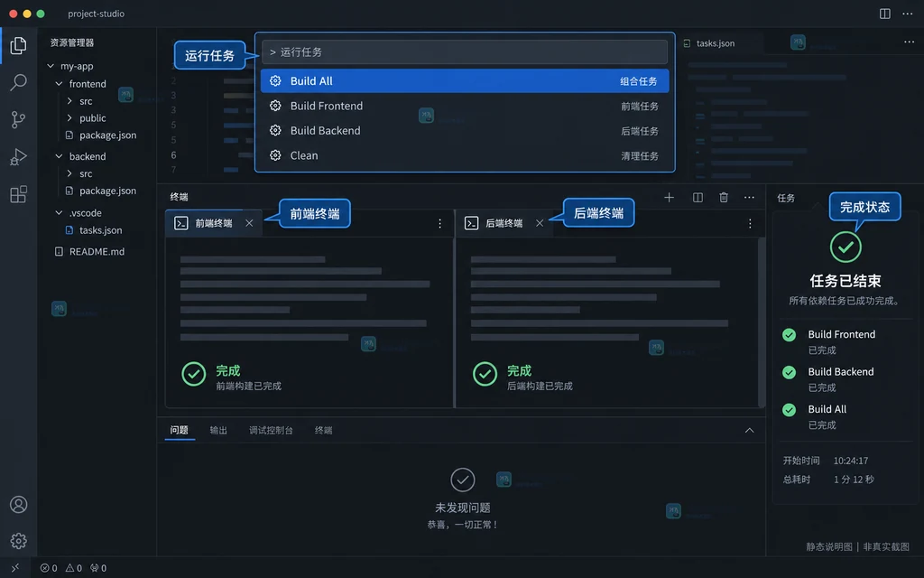Open the Extensions blocks icon
This screenshot has height=578, width=924.
point(18,194)
